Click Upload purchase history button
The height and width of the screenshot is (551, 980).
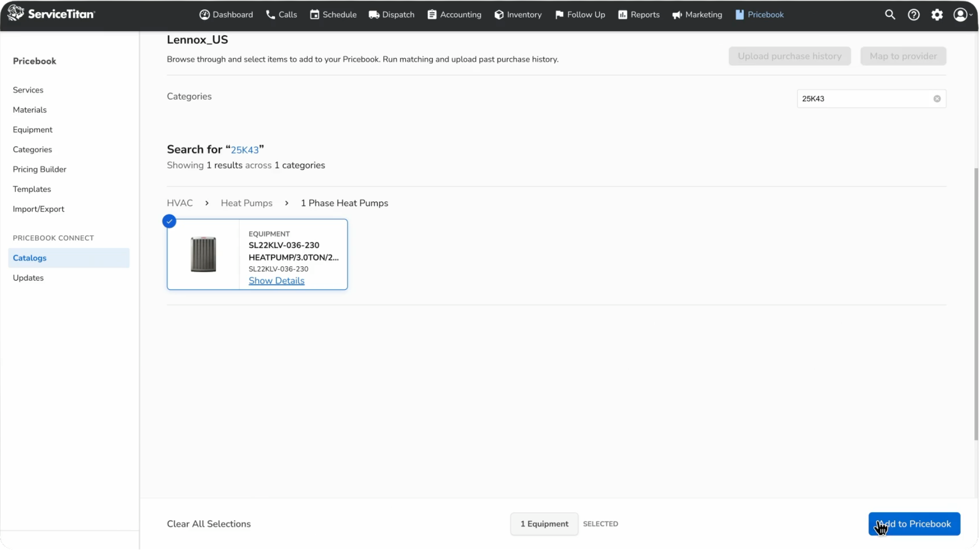tap(790, 56)
